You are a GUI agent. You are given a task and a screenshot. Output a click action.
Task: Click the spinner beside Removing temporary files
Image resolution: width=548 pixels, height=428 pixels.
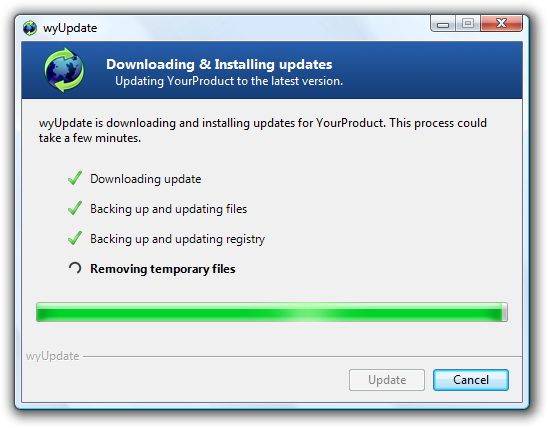75,268
